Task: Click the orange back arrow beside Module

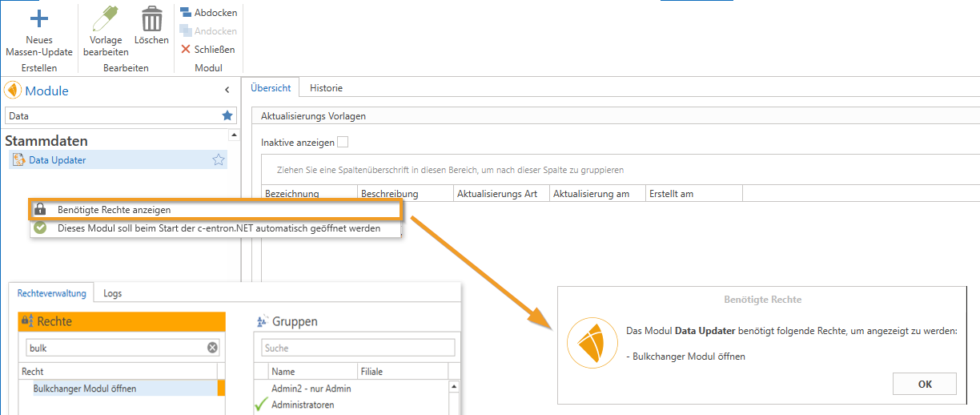Action: click(13, 91)
